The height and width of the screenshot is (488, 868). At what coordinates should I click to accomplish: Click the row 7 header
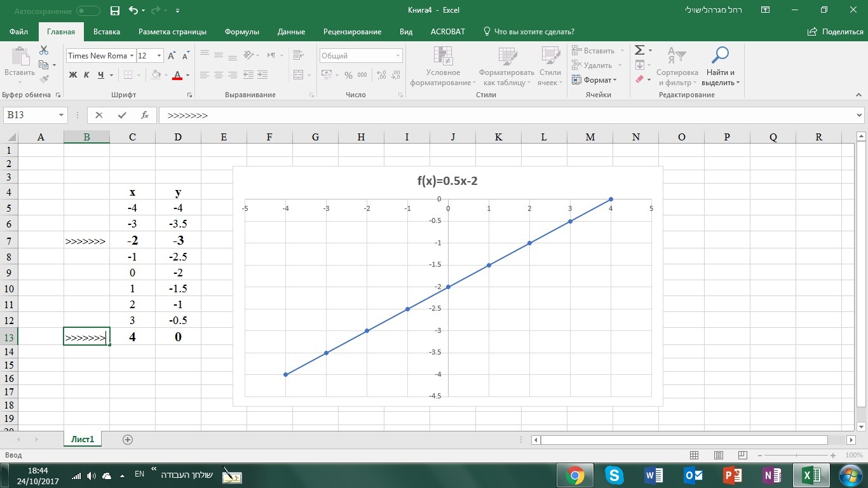(9, 240)
